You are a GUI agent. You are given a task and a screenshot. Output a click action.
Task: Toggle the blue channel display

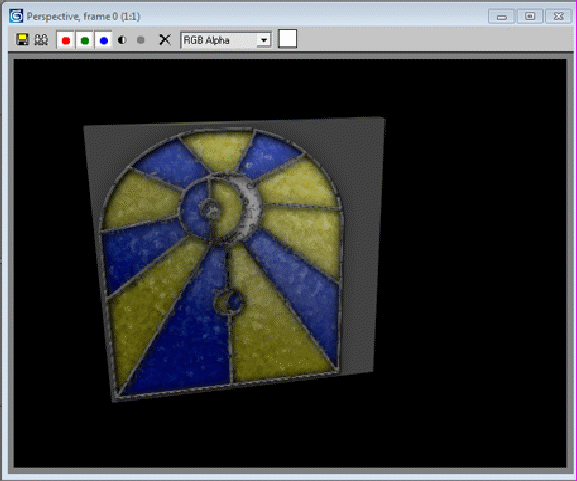pos(104,40)
